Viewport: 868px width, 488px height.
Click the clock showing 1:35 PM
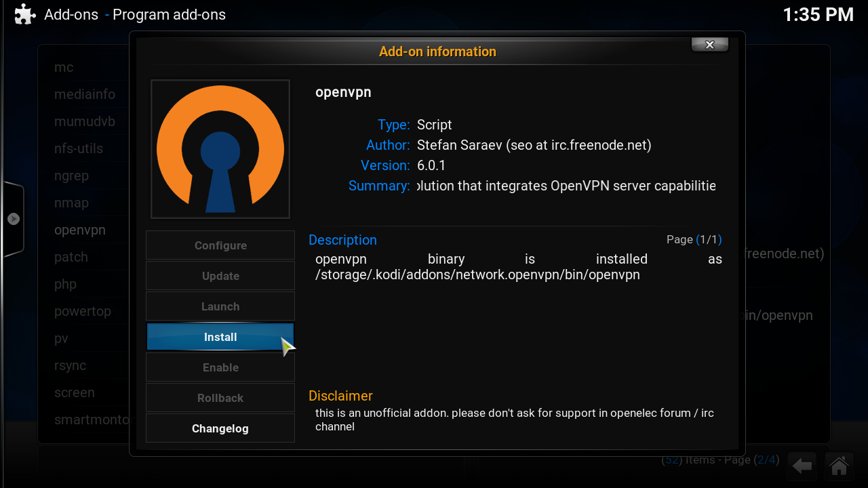pyautogui.click(x=818, y=14)
